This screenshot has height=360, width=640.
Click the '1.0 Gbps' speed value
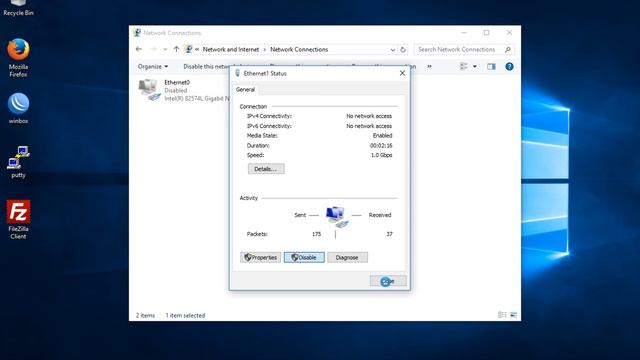click(x=382, y=155)
